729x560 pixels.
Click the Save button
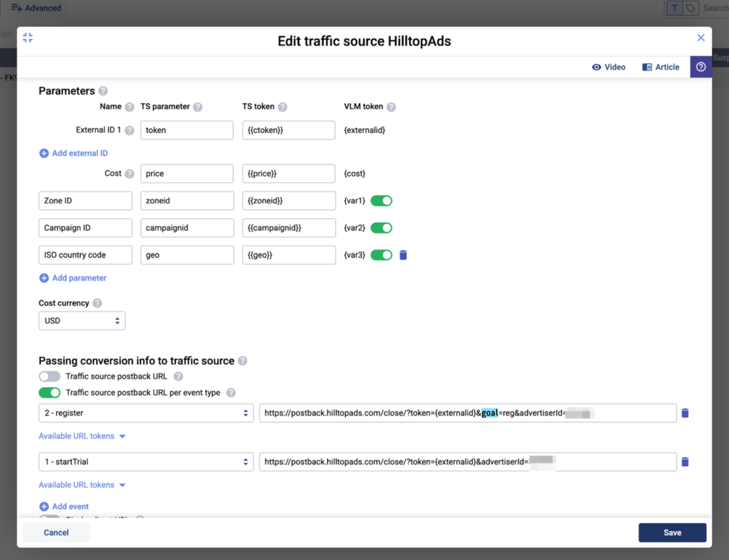point(672,532)
